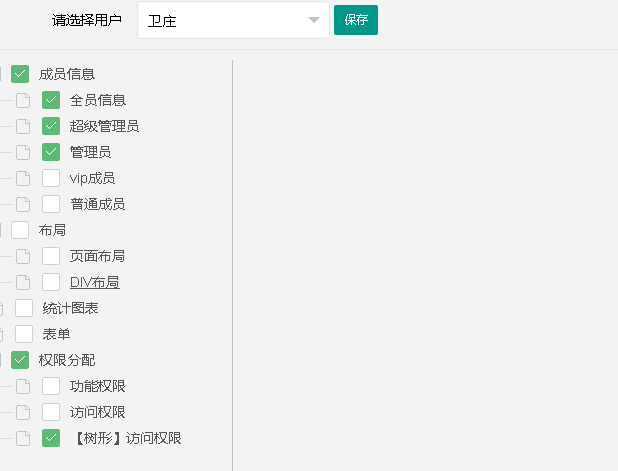Click the file icon beside 全员信息

point(23,100)
